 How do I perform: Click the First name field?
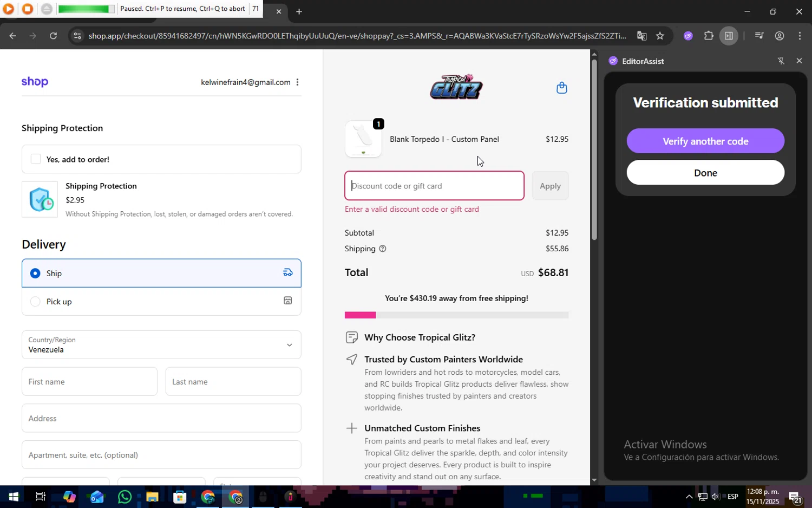coord(89,381)
